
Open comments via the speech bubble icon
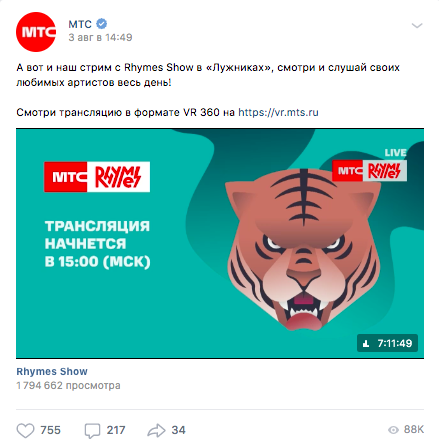[x=92, y=431]
